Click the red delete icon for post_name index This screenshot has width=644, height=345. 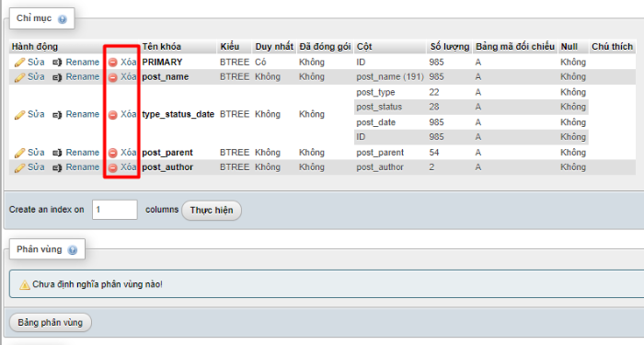(113, 77)
